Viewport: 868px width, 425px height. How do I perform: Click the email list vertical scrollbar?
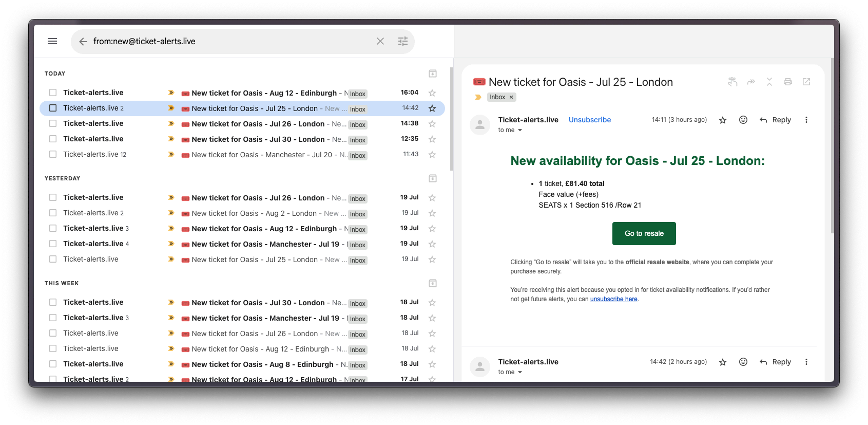pos(452,119)
